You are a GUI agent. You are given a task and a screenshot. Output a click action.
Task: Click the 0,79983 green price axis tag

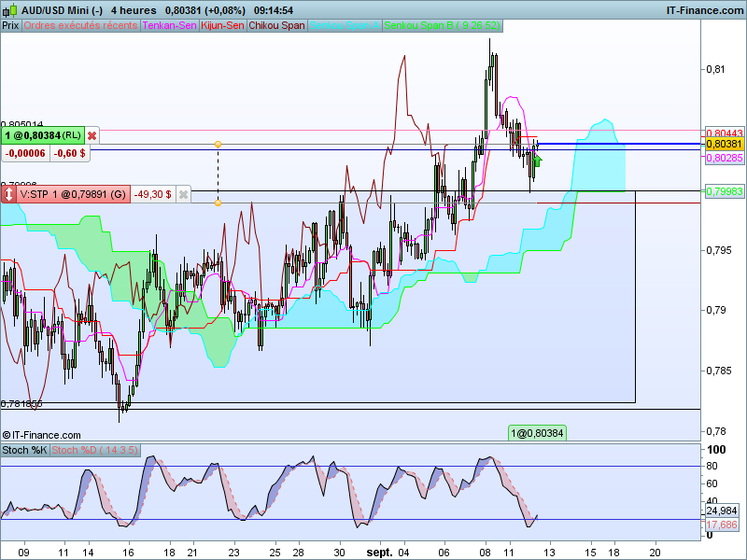coord(725,191)
